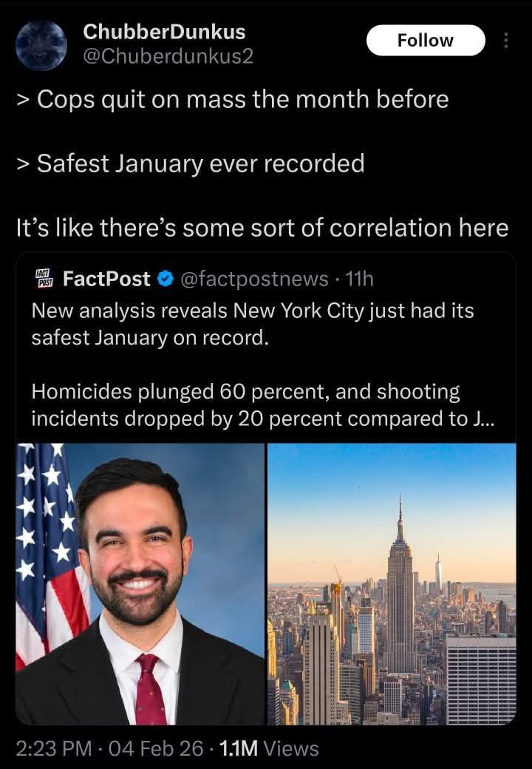Open ChubberDunkus profile avatar
This screenshot has width=532, height=769.
click(x=41, y=45)
